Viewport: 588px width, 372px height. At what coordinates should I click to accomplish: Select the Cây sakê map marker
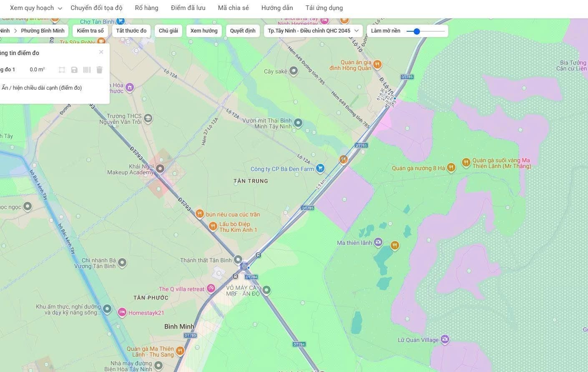[294, 71]
